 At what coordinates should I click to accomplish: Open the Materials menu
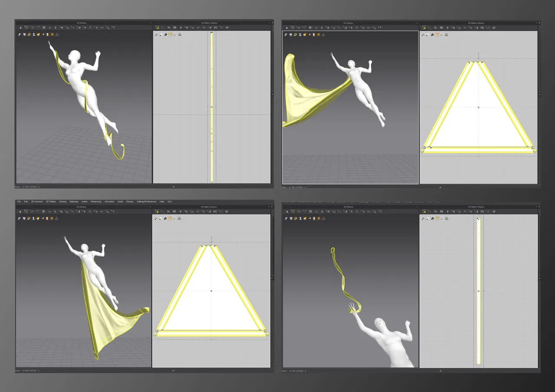pos(74,201)
